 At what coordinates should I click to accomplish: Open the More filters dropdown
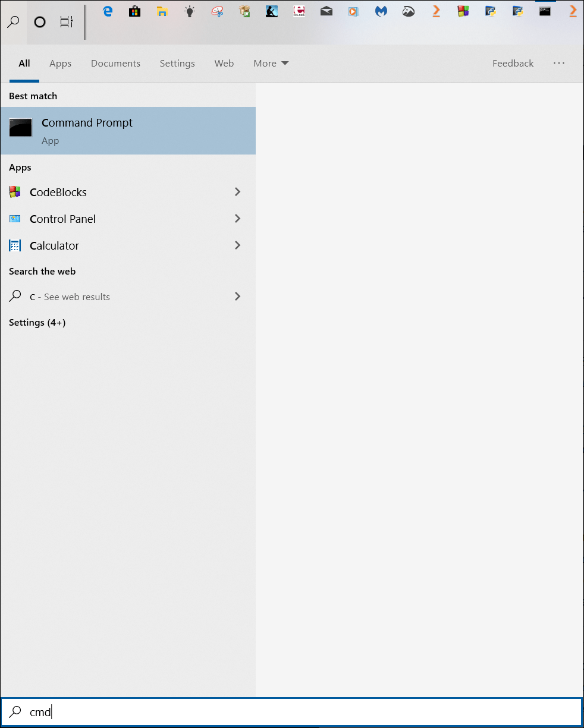pos(271,63)
